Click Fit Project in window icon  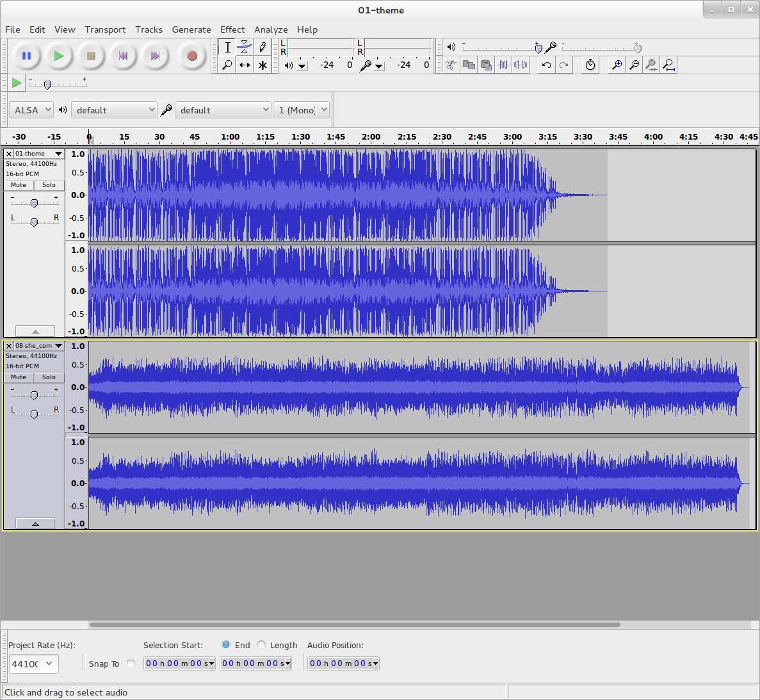[x=669, y=65]
